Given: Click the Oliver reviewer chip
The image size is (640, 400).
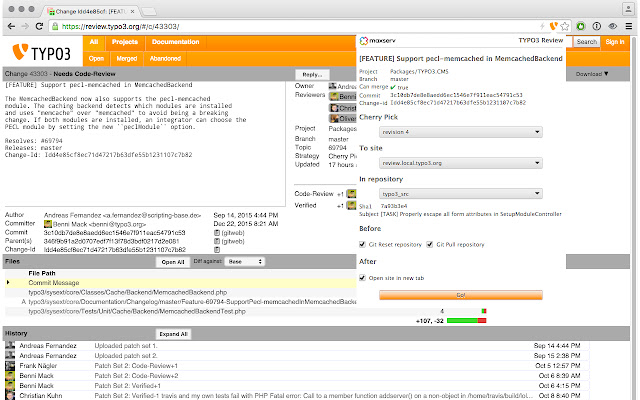Looking at the screenshot, I should point(342,118).
